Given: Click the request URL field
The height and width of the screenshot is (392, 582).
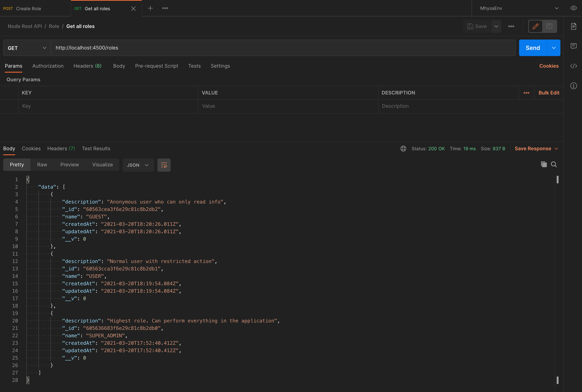Looking at the screenshot, I should [283, 48].
